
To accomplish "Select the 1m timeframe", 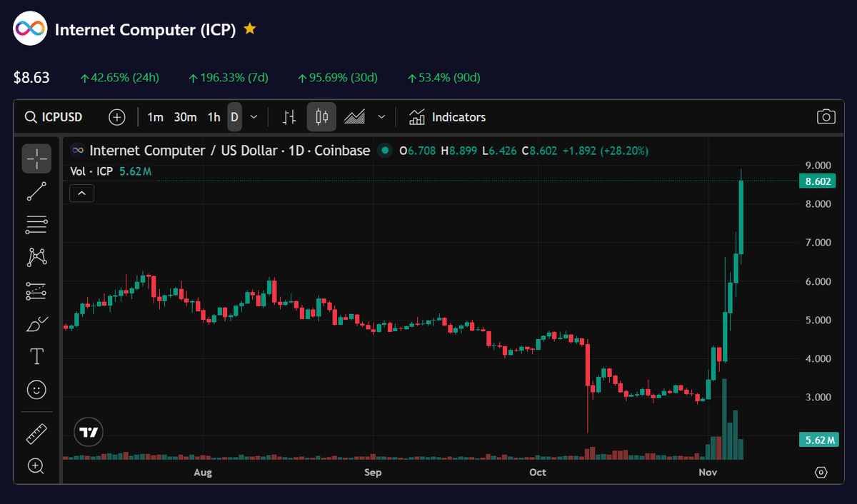I will tap(155, 117).
